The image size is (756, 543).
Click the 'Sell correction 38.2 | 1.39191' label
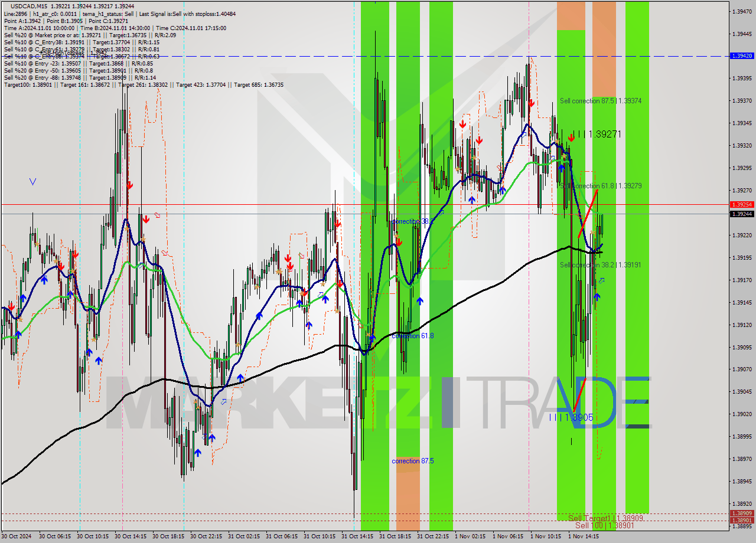601,266
